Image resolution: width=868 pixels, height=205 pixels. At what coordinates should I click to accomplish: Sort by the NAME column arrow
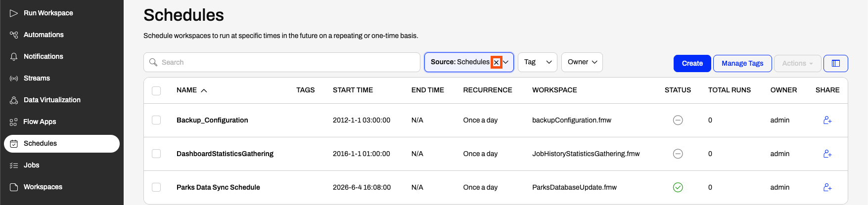(204, 90)
